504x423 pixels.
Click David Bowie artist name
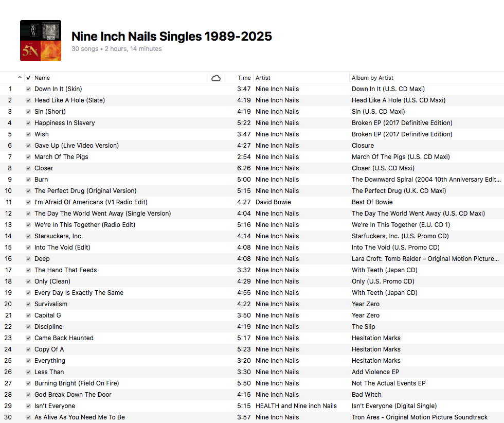pos(273,202)
